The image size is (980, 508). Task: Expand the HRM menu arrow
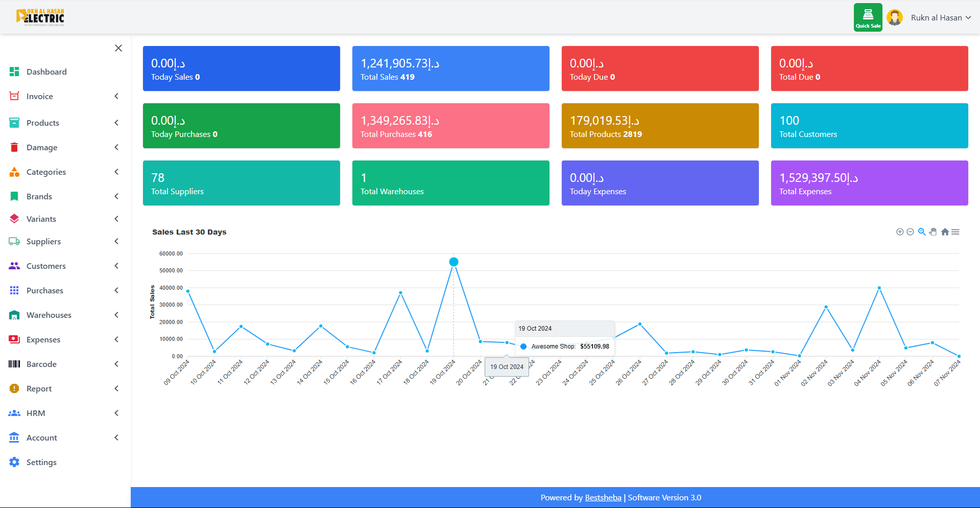116,413
